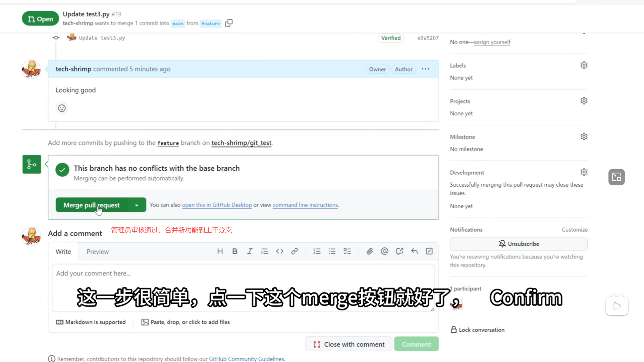Image resolution: width=644 pixels, height=362 pixels.
Task: Click the heading format icon
Action: click(x=220, y=251)
